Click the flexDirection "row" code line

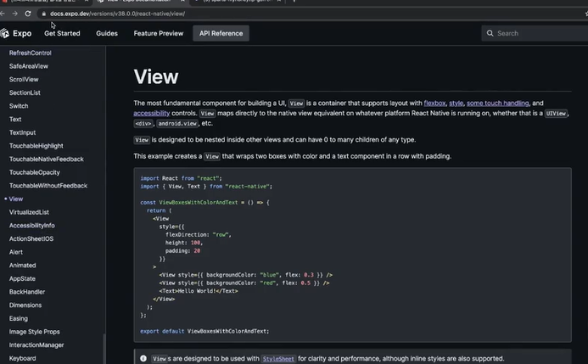199,235
